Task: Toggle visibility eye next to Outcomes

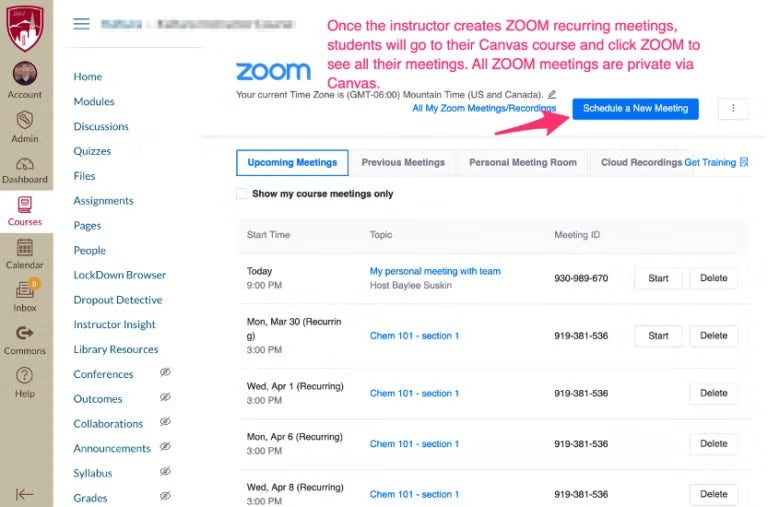Action: 165,397
